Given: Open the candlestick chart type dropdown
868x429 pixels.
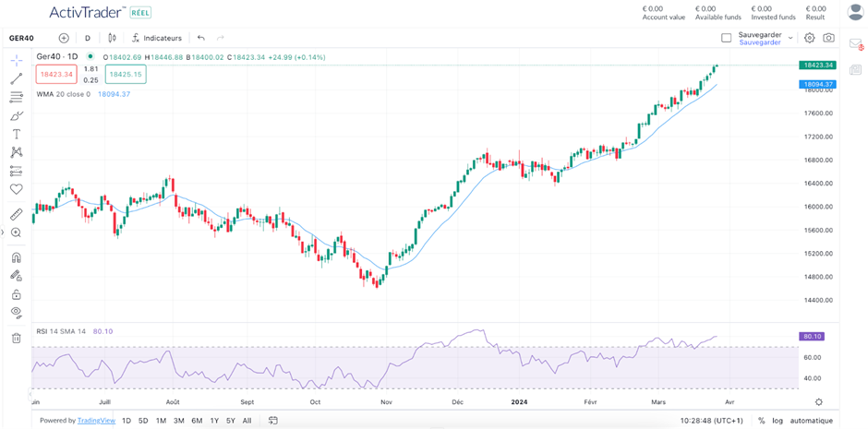Looking at the screenshot, I should click(x=112, y=38).
